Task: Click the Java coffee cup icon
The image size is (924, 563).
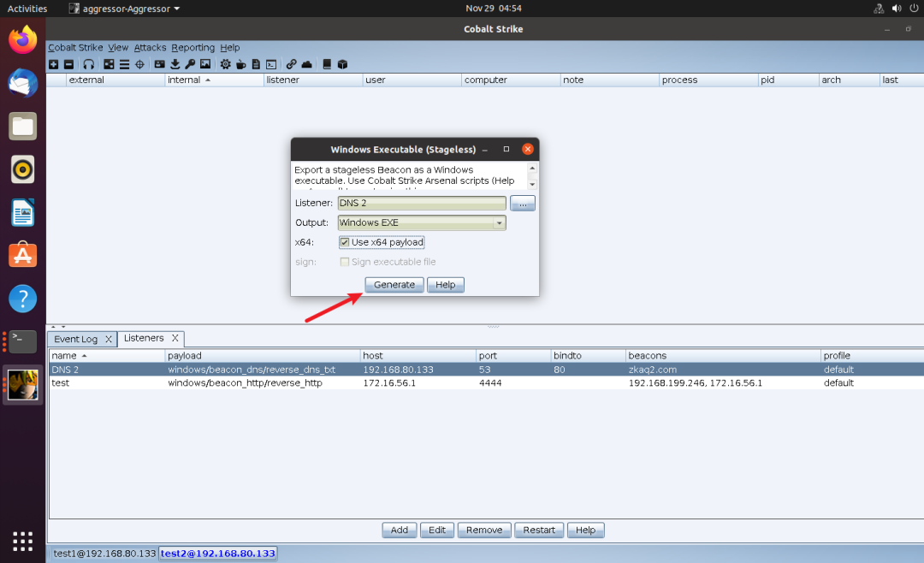Action: pos(240,64)
